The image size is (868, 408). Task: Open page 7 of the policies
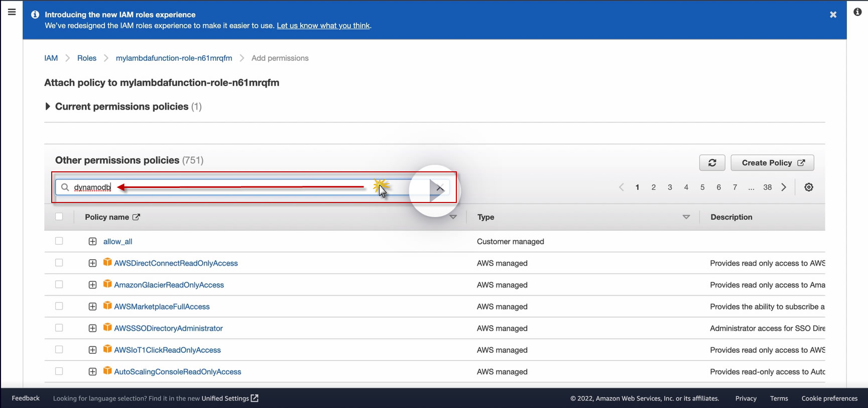(735, 187)
